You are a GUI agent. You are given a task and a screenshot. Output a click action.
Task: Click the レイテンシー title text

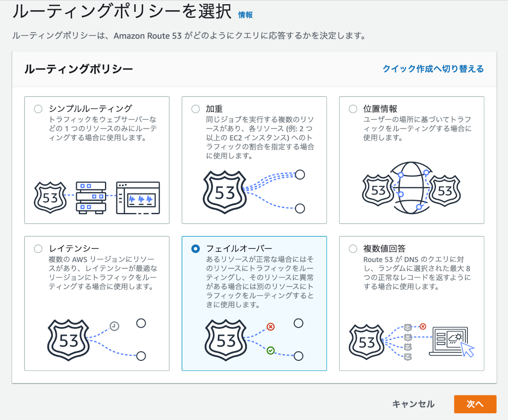pos(74,248)
